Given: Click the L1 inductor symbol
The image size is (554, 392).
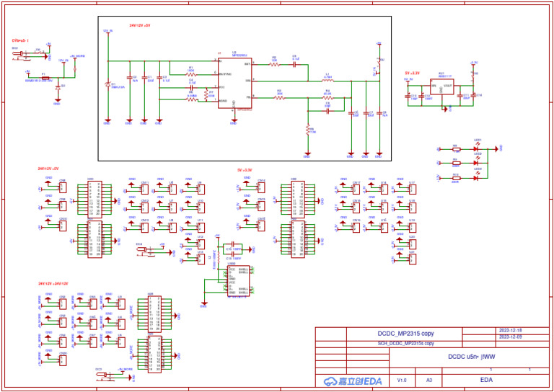Looking at the screenshot, I should (x=327, y=80).
